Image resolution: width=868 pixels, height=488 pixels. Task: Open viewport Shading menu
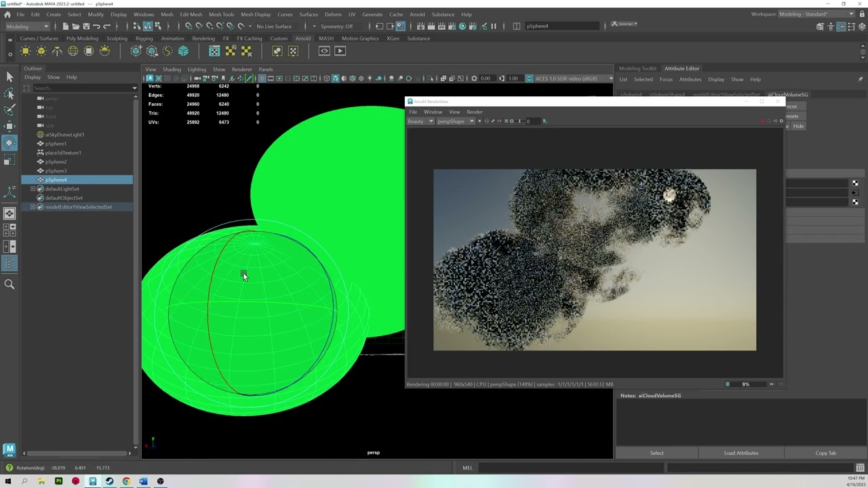click(172, 69)
